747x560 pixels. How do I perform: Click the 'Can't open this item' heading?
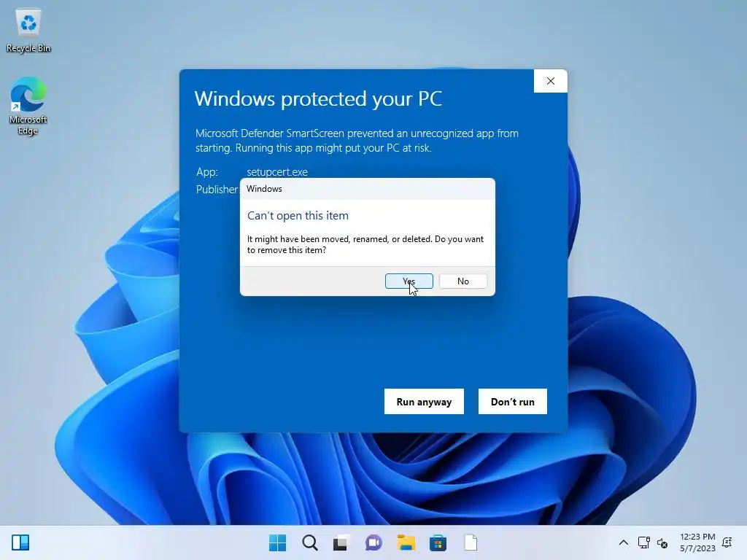[298, 216]
